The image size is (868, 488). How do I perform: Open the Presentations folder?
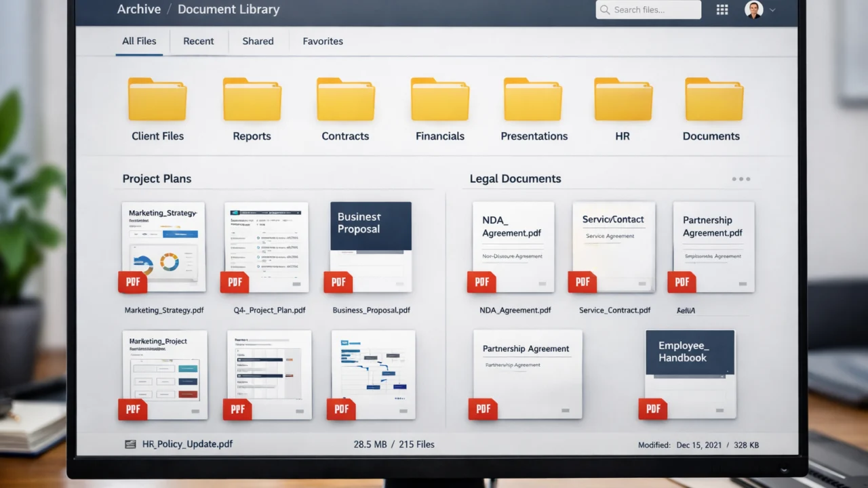533,100
